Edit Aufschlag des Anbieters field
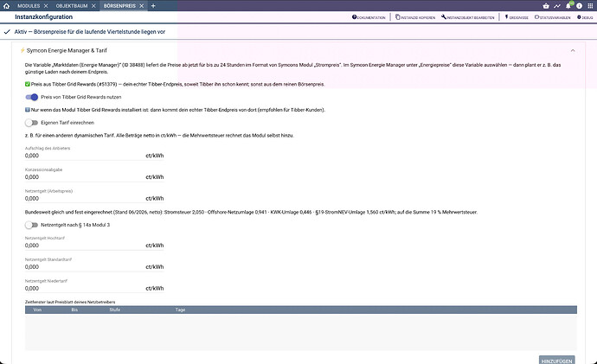This screenshot has width=597, height=364. [94, 156]
